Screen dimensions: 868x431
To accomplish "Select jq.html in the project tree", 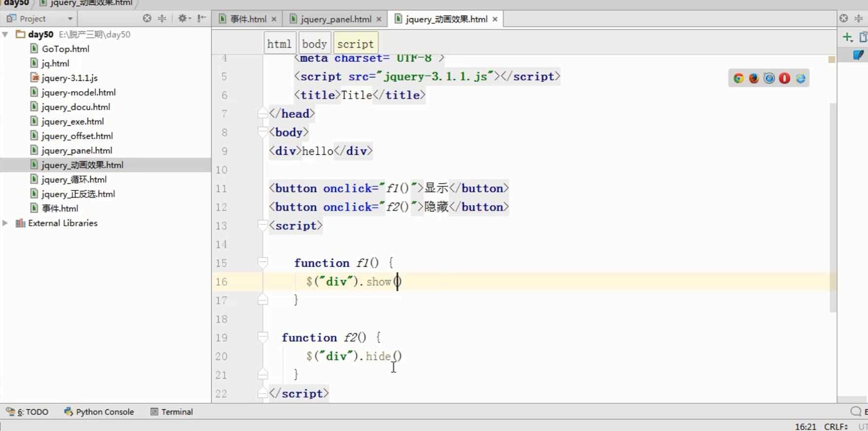I will tap(55, 63).
